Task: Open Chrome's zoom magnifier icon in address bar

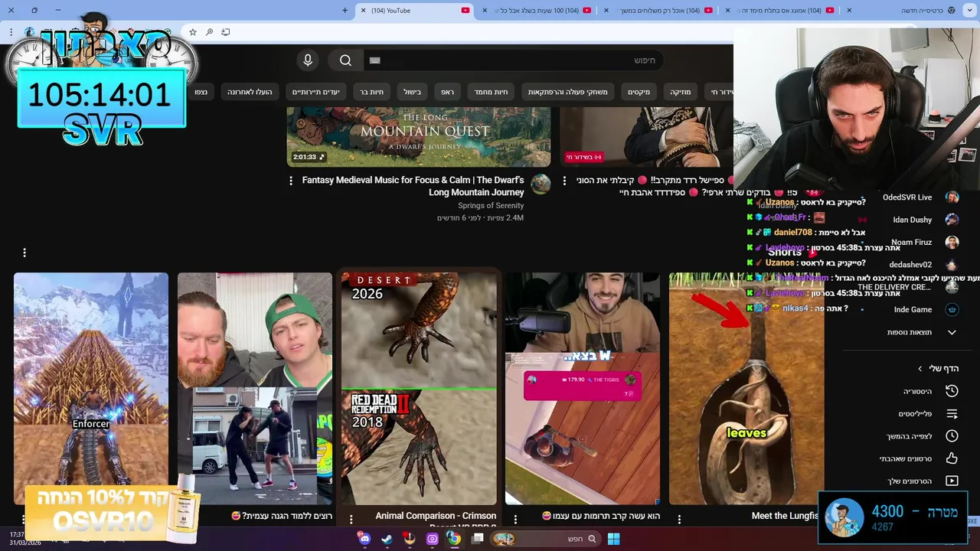Action: 209,32
